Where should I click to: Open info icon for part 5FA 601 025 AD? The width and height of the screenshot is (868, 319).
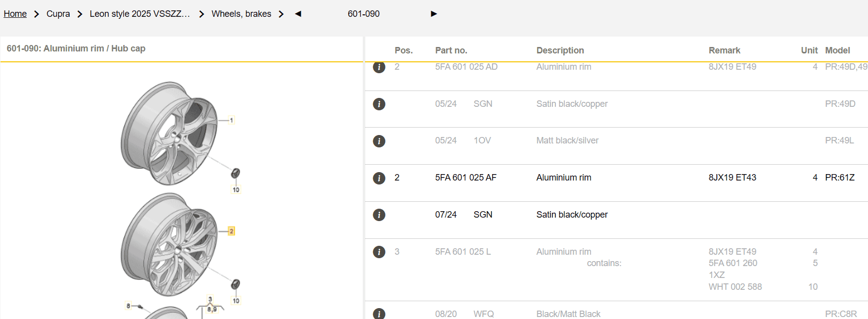coord(379,67)
